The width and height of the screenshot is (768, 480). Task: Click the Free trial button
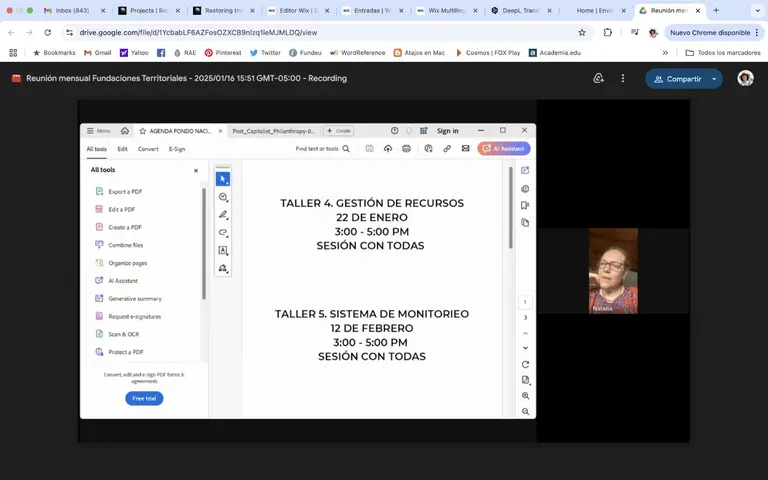click(144, 398)
